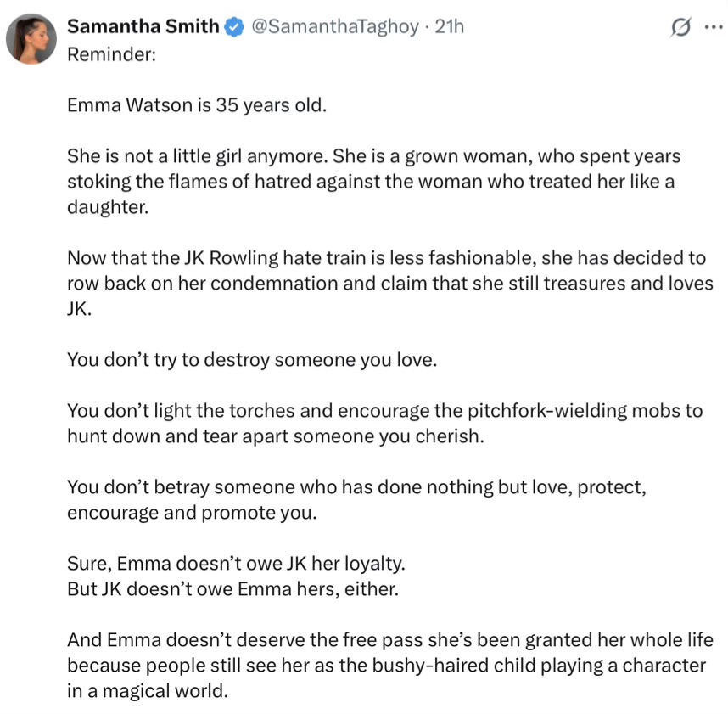The image size is (728, 714).
Task: Click the "Reminder:" opening line
Action: [x=112, y=54]
